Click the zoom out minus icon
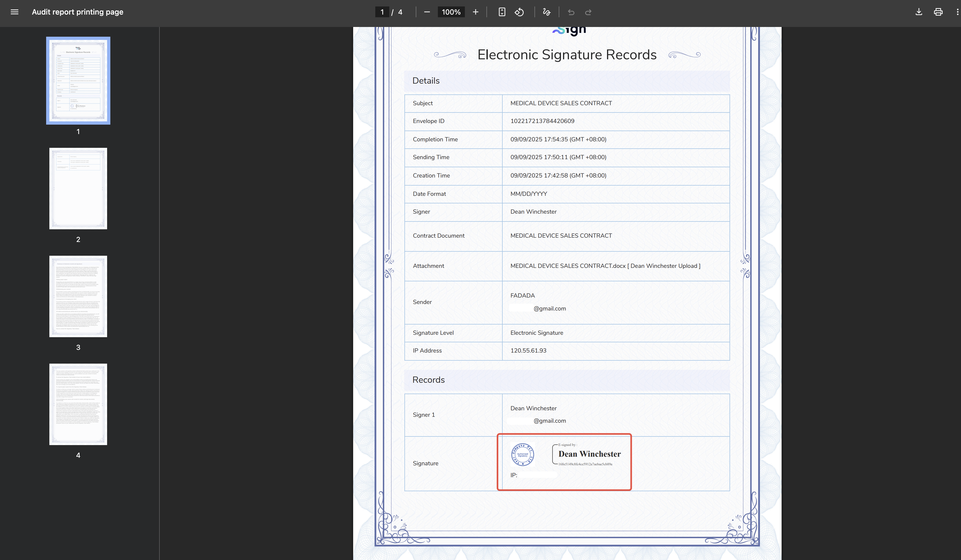Viewport: 961px width, 560px height. (427, 12)
